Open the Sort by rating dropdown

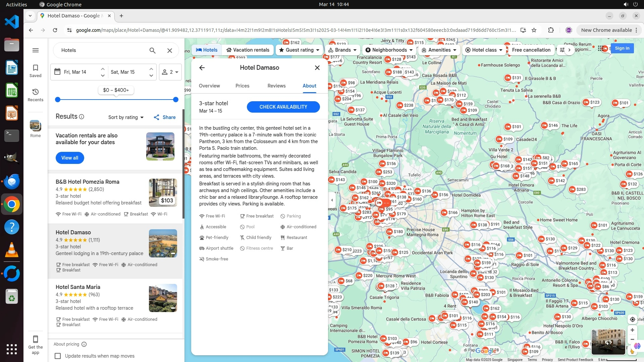coord(126,117)
